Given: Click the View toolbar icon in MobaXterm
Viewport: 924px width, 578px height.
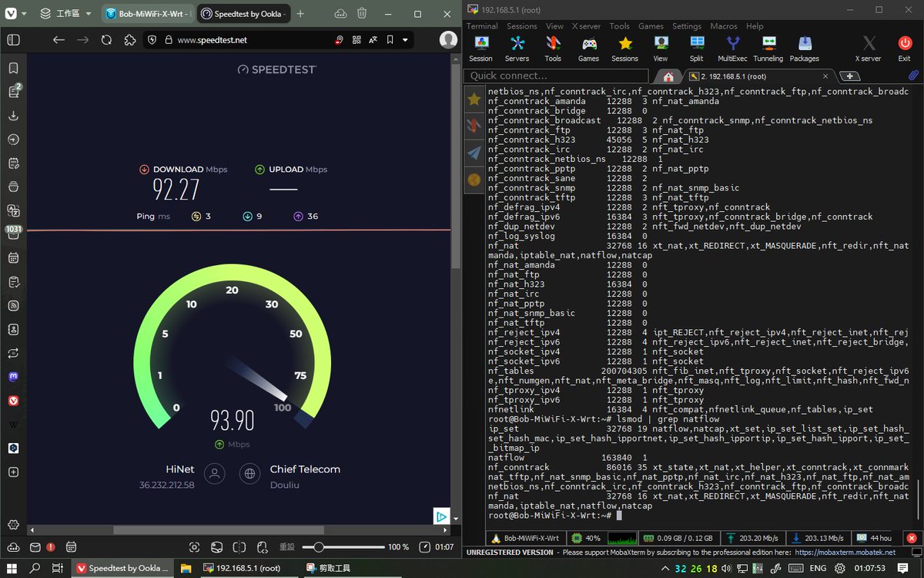Looking at the screenshot, I should tap(661, 49).
